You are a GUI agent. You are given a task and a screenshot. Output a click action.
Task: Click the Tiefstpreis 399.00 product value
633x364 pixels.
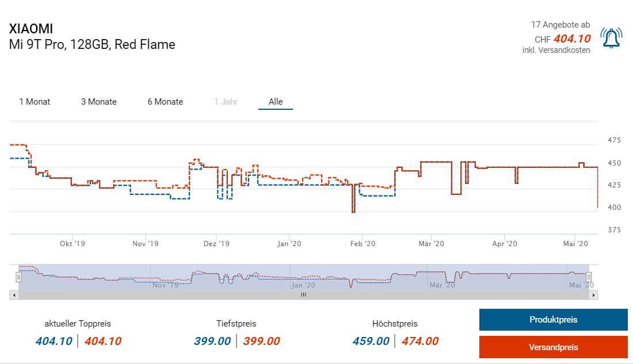[212, 341]
